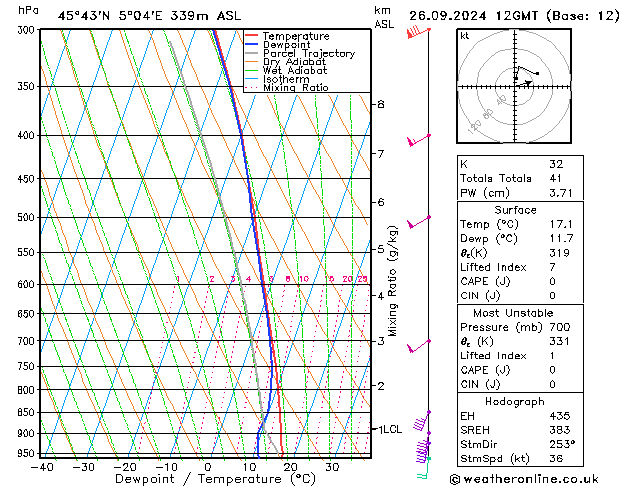Click the surface Dewp value 11.7
This screenshot has height=486, width=629.
click(x=561, y=239)
